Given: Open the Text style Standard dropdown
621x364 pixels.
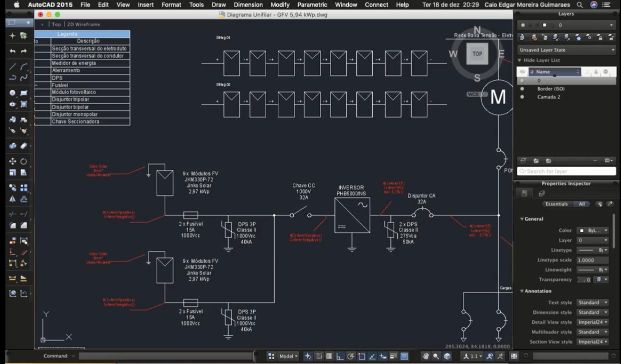Looking at the screenshot, I should [x=593, y=302].
